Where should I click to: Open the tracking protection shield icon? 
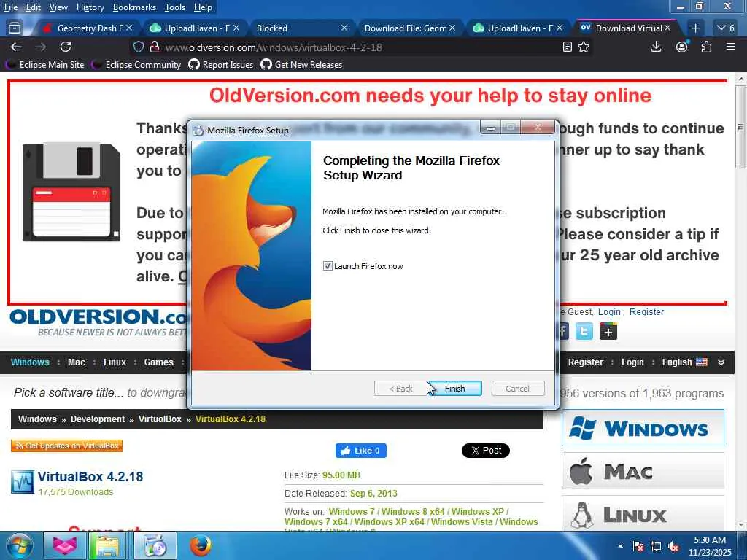[138, 47]
